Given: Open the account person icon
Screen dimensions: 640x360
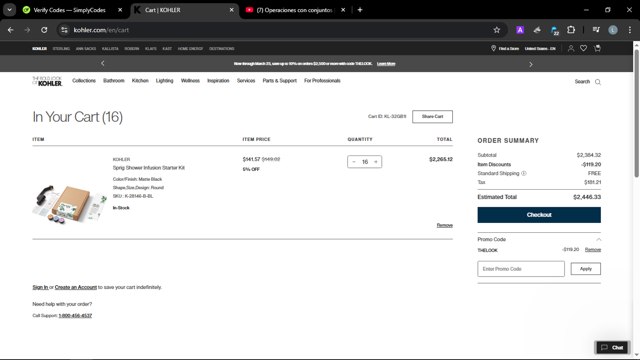Looking at the screenshot, I should coord(571,49).
